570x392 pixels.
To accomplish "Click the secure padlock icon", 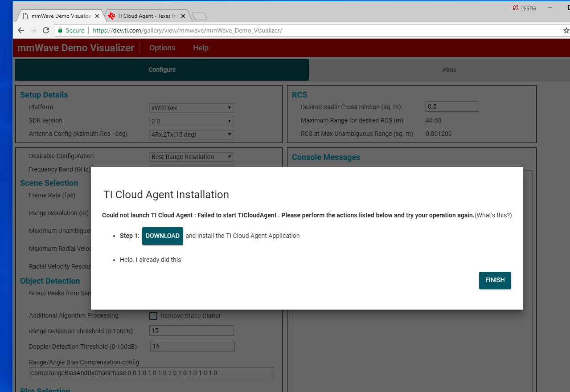I will tap(60, 30).
